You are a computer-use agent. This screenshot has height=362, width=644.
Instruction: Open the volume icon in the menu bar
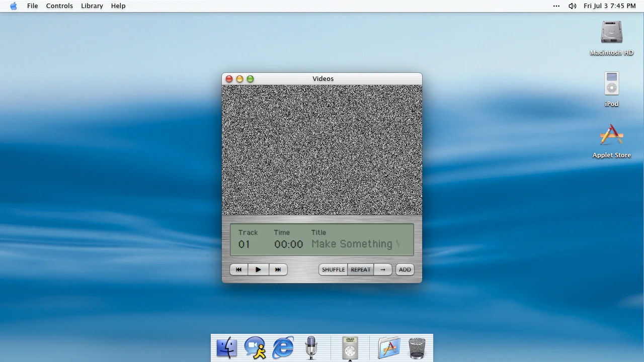pyautogui.click(x=573, y=6)
